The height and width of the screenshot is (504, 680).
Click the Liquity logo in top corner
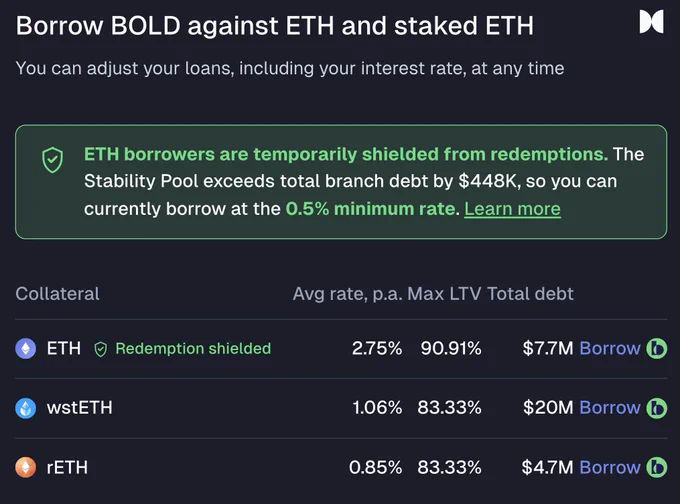coord(651,22)
